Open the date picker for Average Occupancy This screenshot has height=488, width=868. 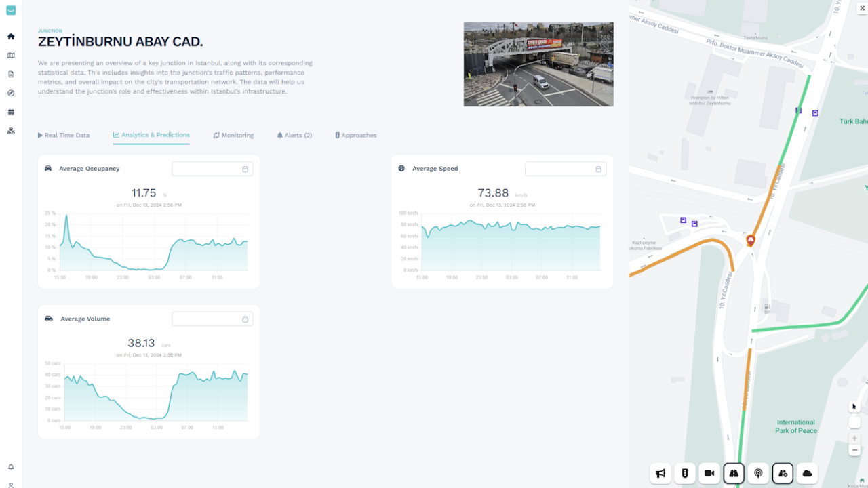[x=245, y=169]
